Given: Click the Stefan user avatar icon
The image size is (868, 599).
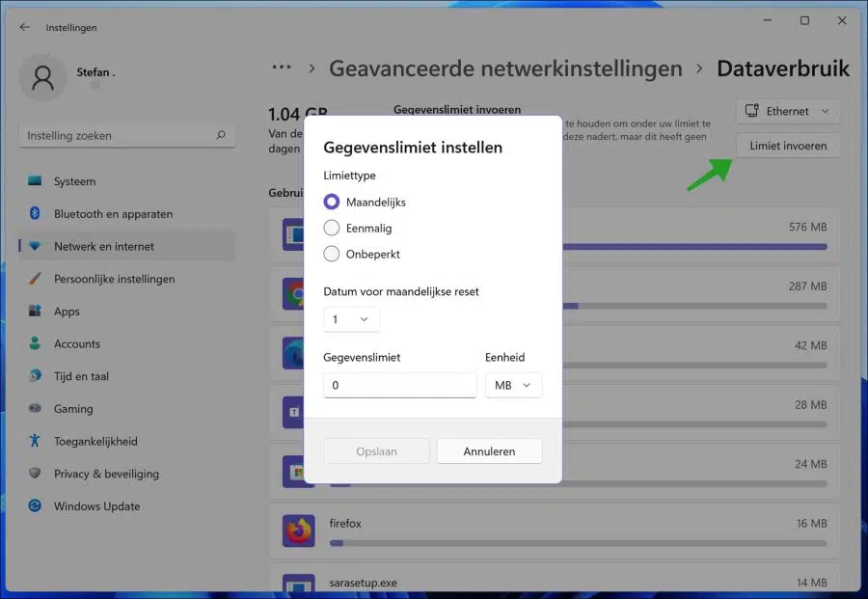Looking at the screenshot, I should [42, 77].
